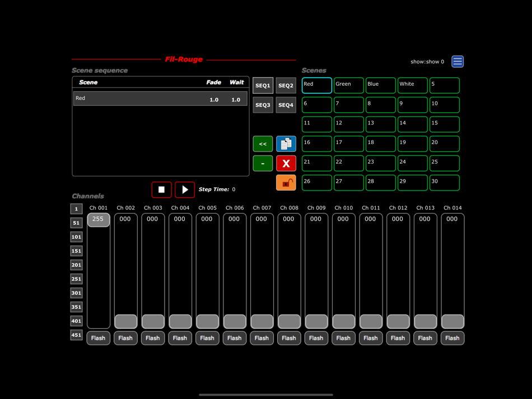Image resolution: width=532 pixels, height=399 pixels.
Task: Open channel page 251
Action: pyautogui.click(x=76, y=279)
